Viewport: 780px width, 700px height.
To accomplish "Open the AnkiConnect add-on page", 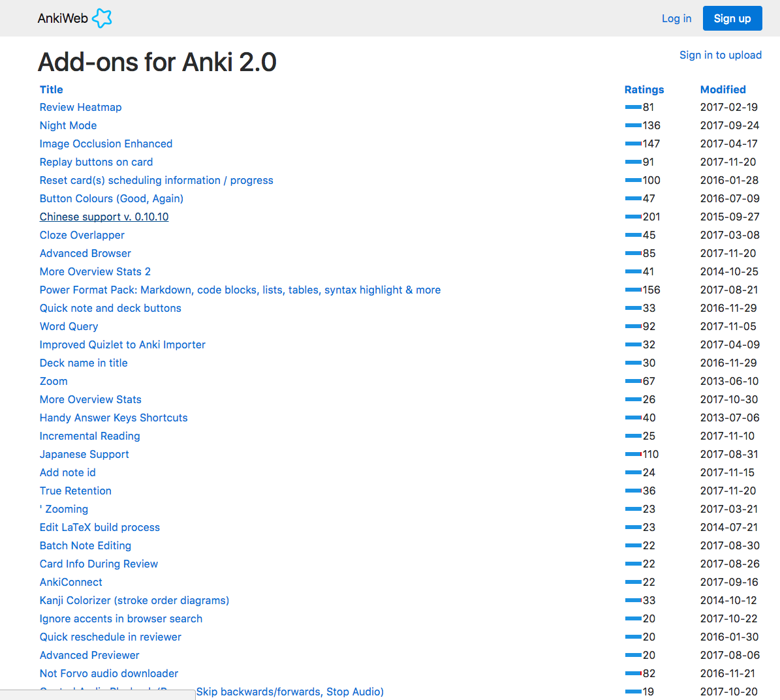I will 70,582.
